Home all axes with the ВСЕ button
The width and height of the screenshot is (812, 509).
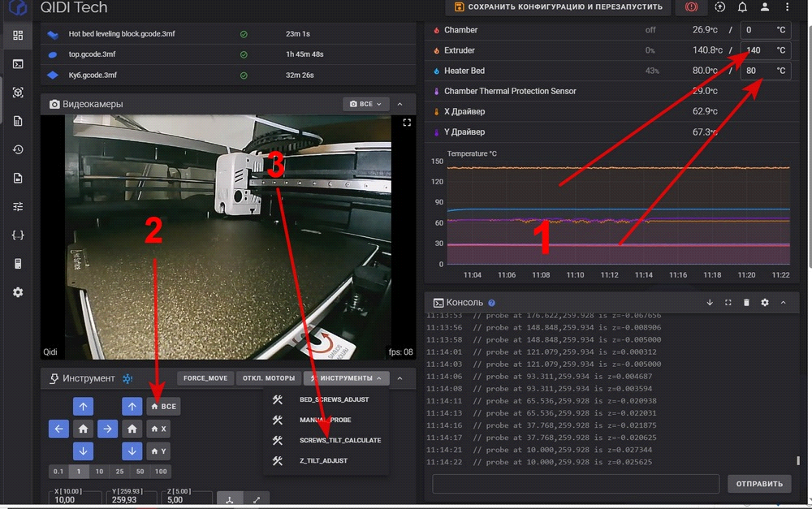(x=163, y=406)
